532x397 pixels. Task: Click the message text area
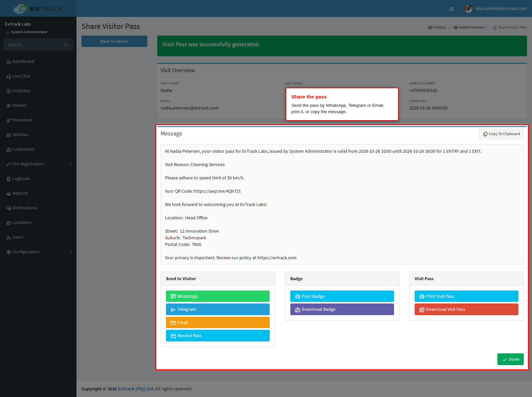pos(342,204)
